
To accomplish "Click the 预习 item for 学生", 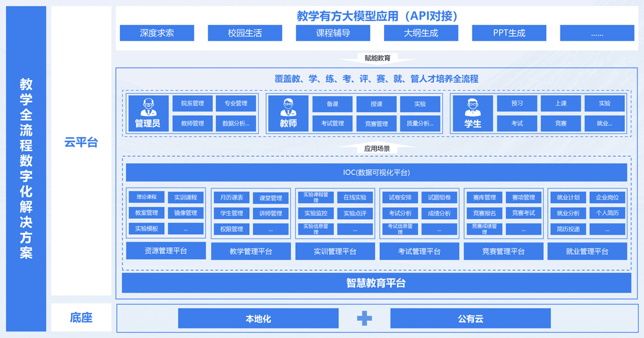I will 517,103.
